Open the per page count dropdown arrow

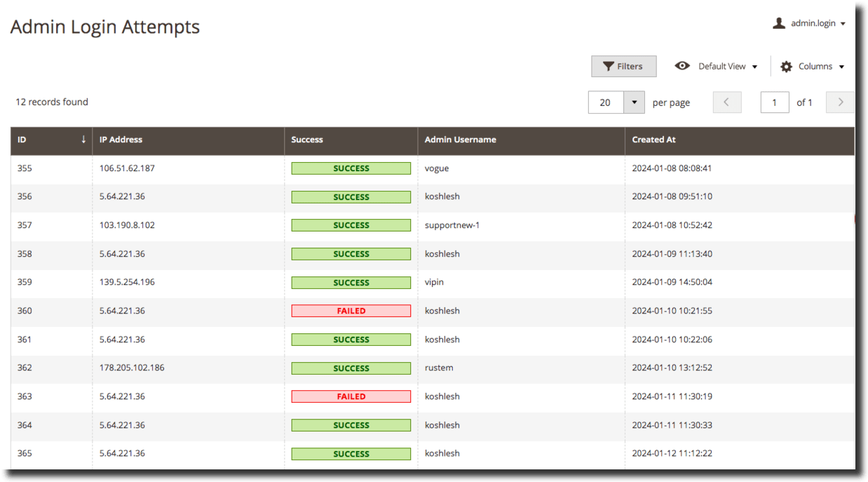634,102
